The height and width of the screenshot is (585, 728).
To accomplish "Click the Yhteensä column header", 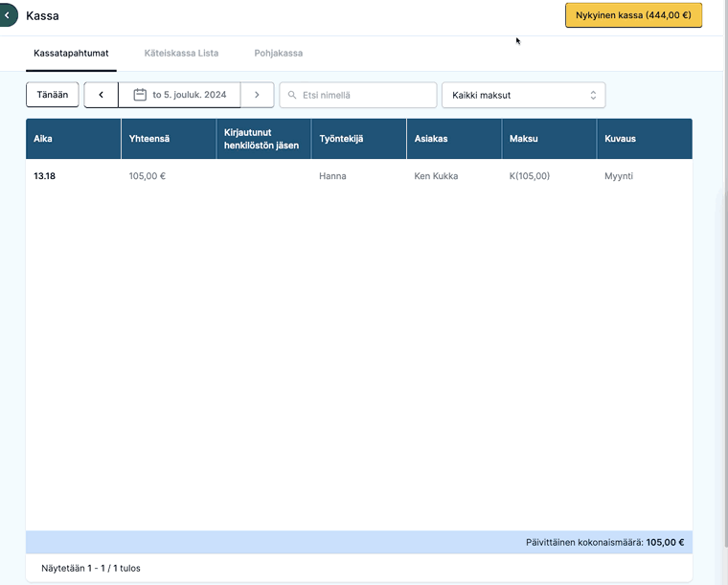I will click(169, 139).
